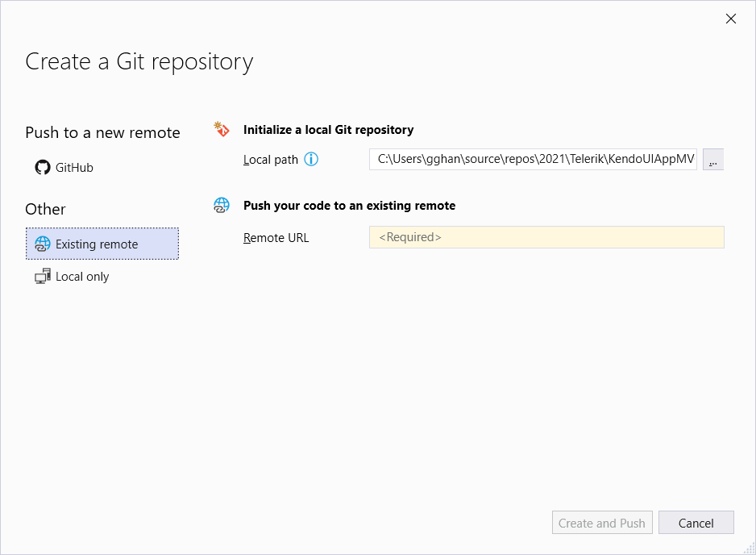Switch to the Local only option
The image size is (756, 555).
81,277
